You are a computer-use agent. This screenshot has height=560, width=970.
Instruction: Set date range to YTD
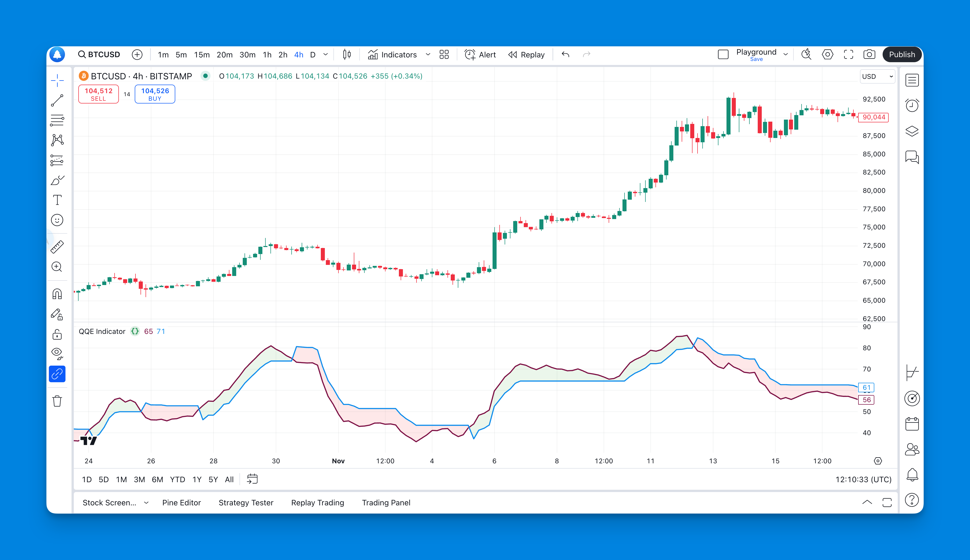pyautogui.click(x=177, y=480)
